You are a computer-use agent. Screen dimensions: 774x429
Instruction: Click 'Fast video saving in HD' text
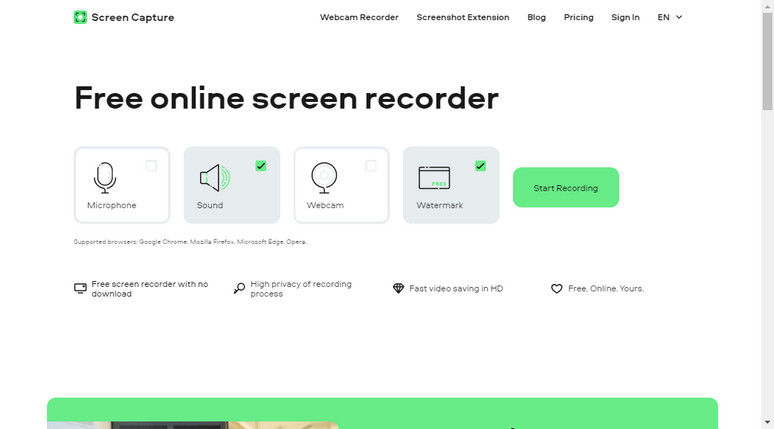pos(456,288)
